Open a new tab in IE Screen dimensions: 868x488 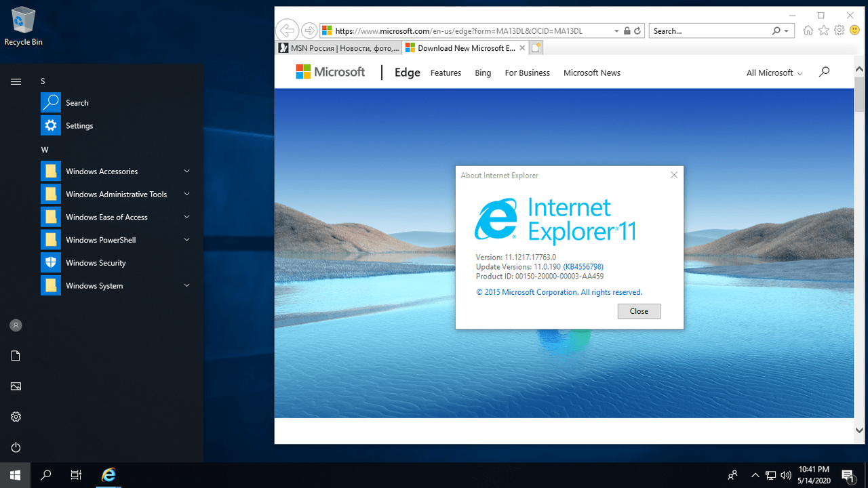tap(536, 48)
